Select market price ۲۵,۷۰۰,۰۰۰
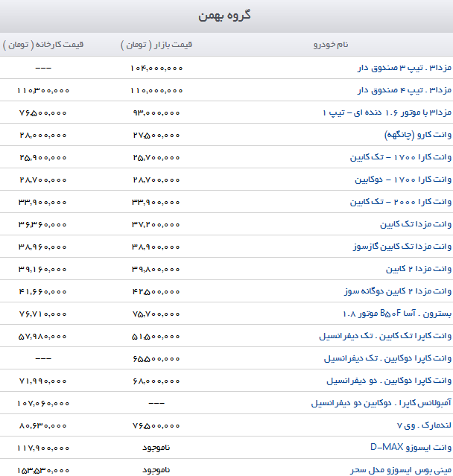 point(156,158)
